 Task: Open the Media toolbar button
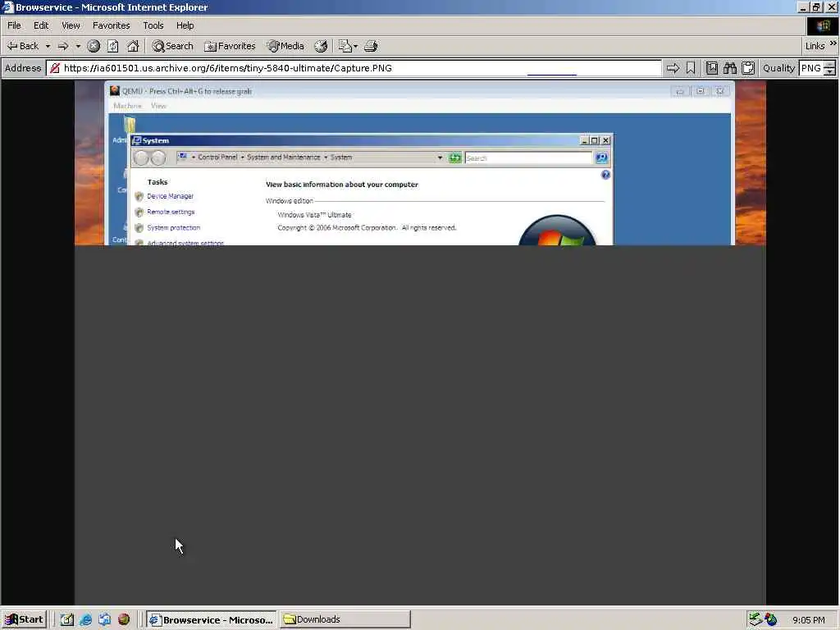tap(285, 46)
